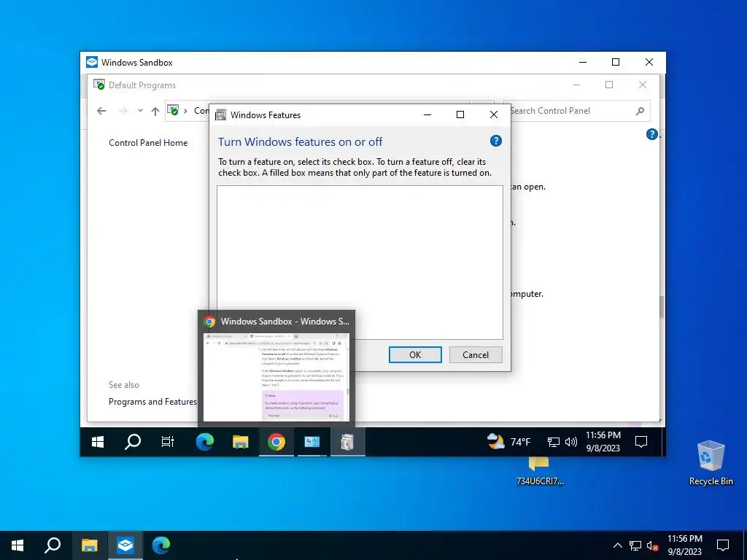This screenshot has width=747, height=560.
Task: Expand recent locations dropdown arrow
Action: (140, 111)
